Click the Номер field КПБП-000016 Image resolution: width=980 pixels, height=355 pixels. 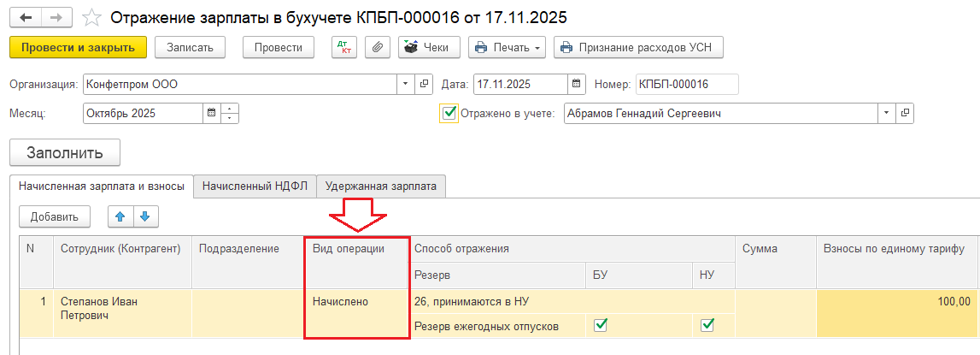coord(687,84)
